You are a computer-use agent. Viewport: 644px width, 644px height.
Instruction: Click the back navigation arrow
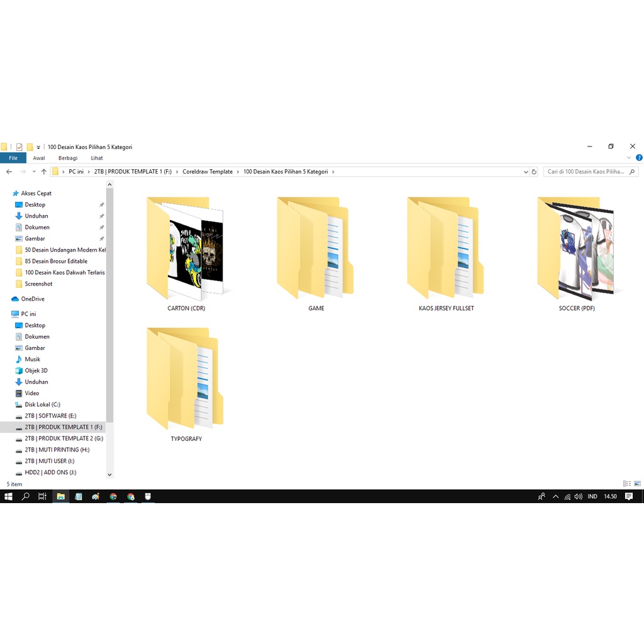[x=9, y=172]
